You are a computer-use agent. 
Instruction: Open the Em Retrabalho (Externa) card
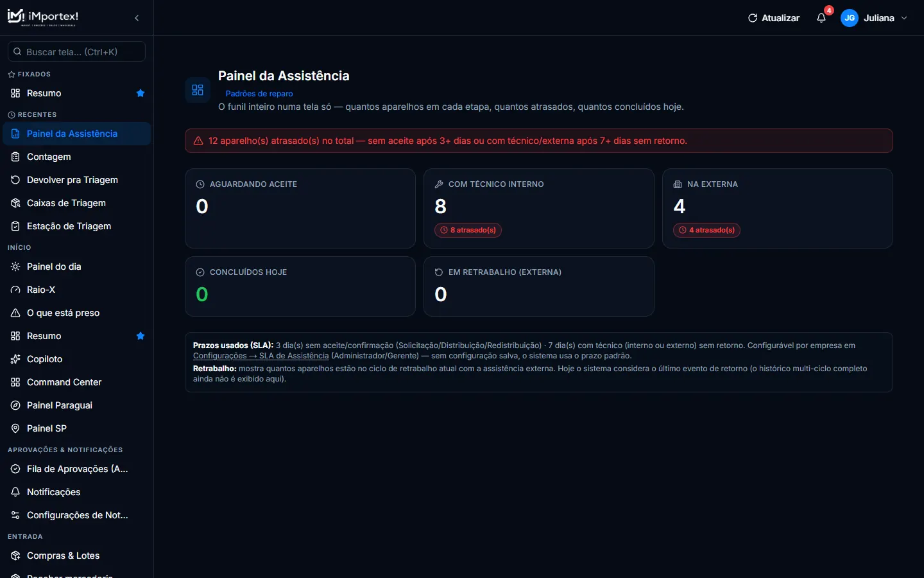point(539,286)
